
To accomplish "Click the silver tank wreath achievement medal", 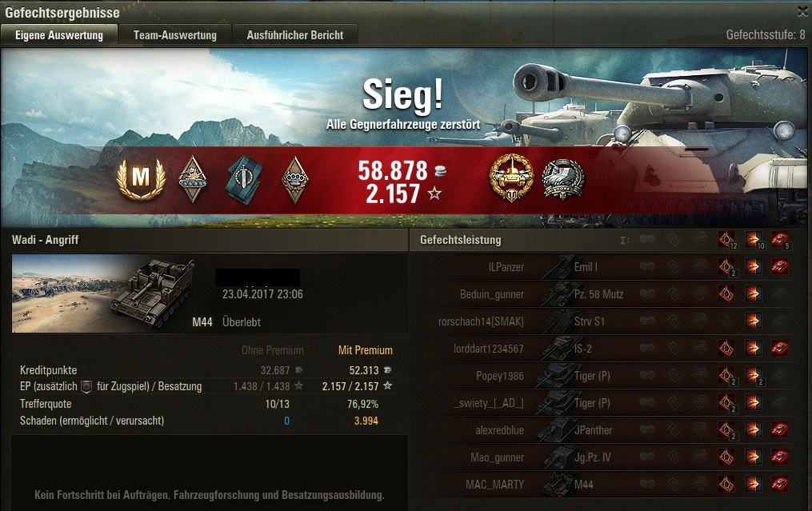I will click(x=563, y=179).
